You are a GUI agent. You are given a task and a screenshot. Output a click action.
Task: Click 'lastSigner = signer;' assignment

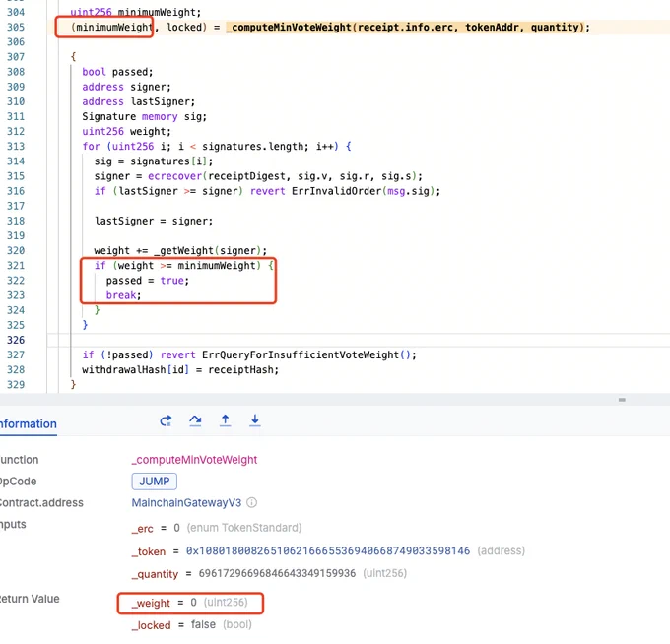click(x=154, y=221)
